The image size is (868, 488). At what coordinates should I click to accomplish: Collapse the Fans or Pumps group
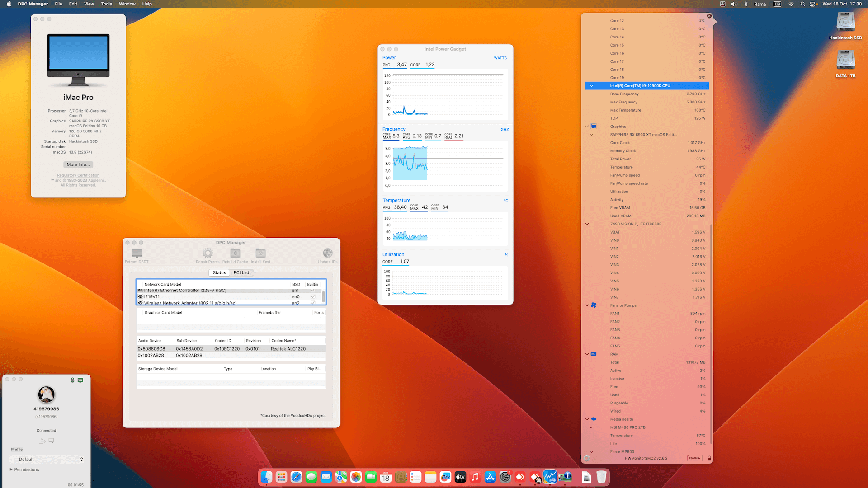point(587,305)
